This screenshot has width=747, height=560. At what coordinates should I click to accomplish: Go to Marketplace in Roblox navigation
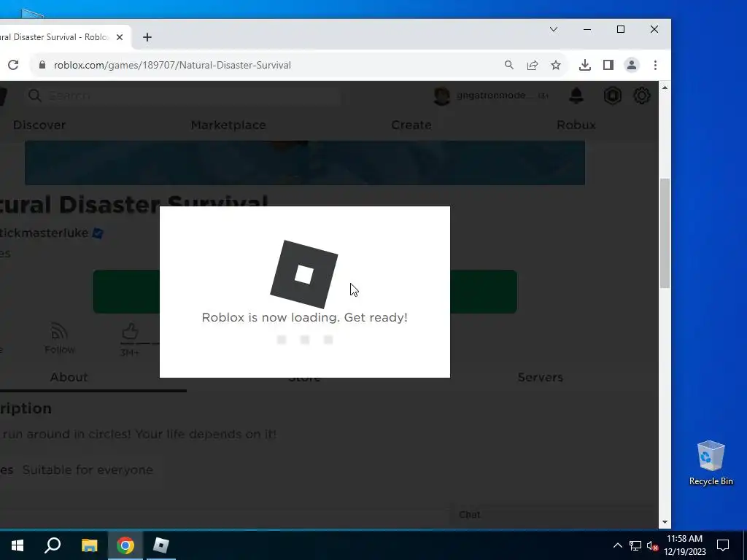point(228,125)
